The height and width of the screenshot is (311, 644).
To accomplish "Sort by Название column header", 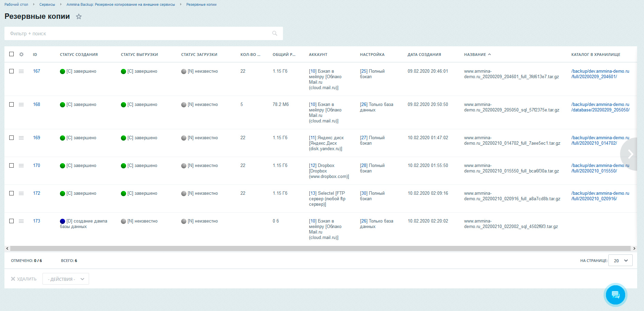I will pos(477,55).
